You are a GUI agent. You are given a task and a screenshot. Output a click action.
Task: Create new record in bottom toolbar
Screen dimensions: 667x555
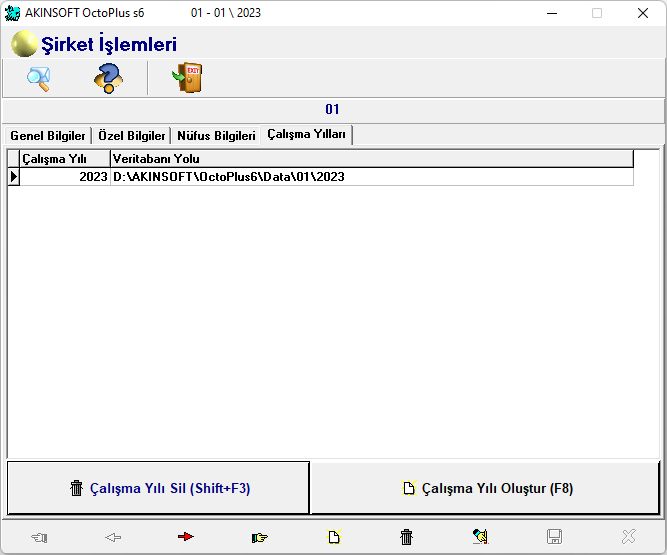[x=334, y=537]
